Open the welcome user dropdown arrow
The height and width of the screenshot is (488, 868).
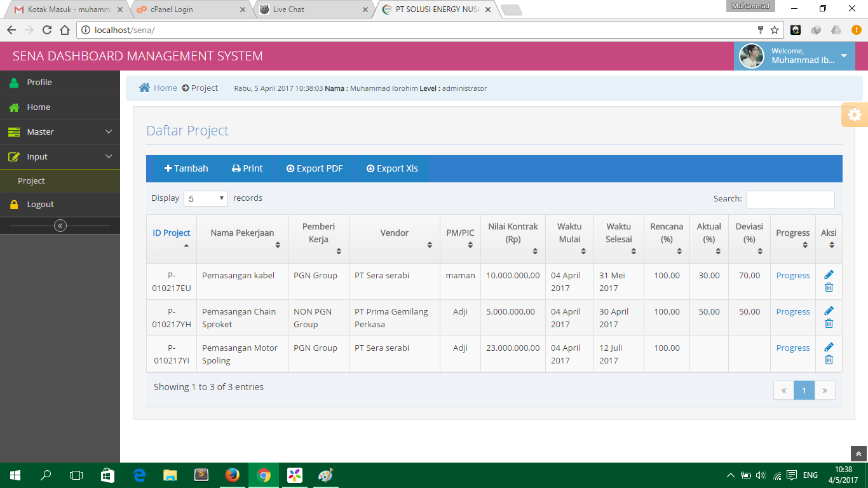tap(844, 56)
